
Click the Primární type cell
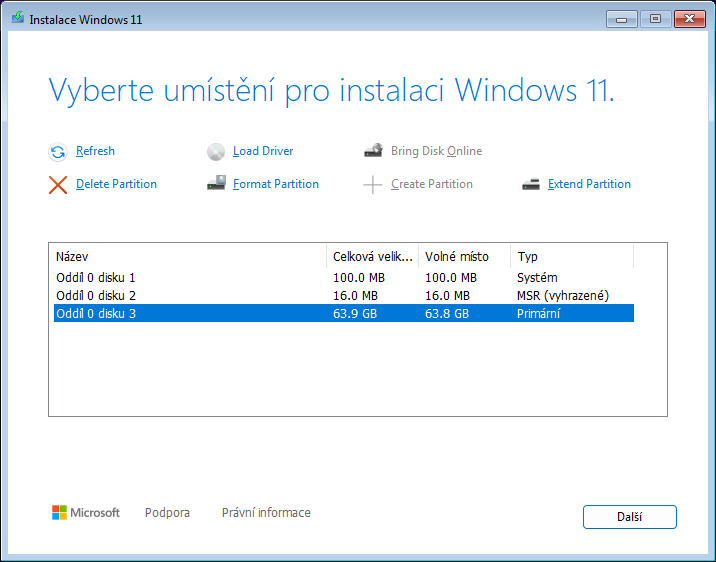tap(538, 313)
